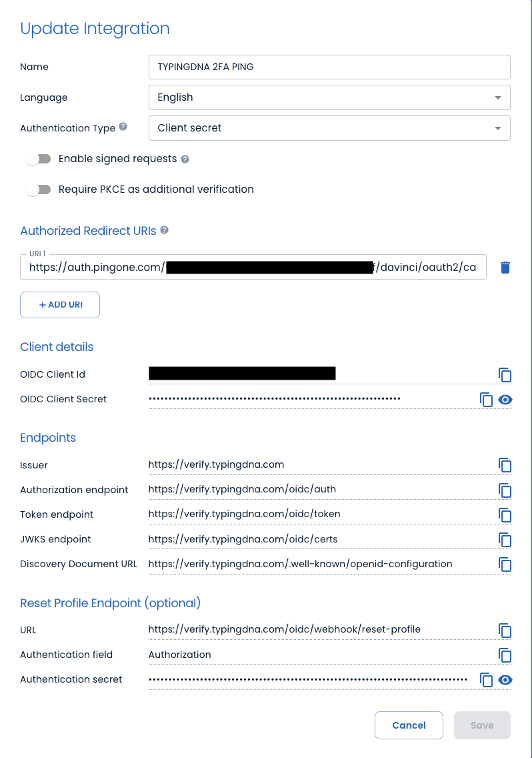Click the masked OIDC Client Secret dots
The height and width of the screenshot is (758, 532).
coord(275,399)
